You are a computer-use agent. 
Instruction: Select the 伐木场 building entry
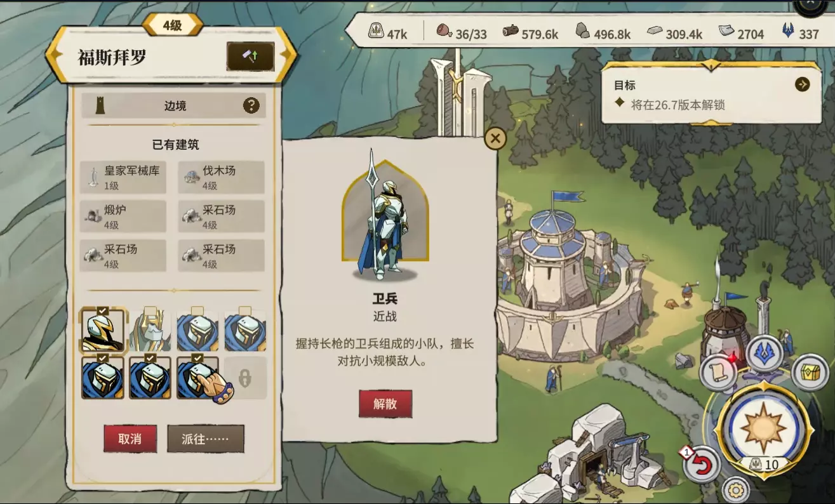pos(222,178)
